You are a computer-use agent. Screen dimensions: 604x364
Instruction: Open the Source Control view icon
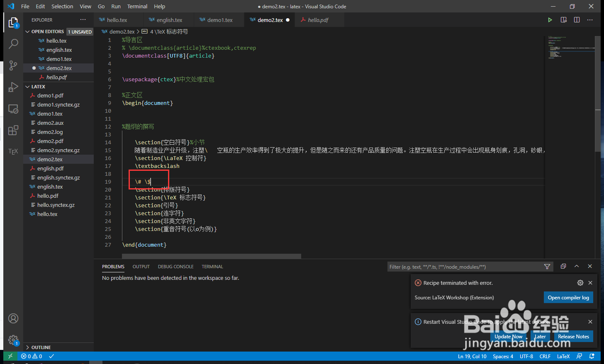tap(13, 66)
